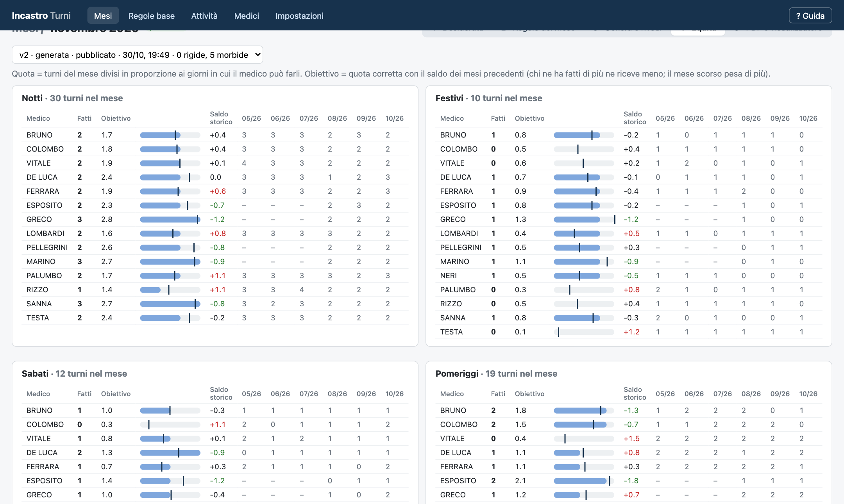Click RIZZO's progress bar in Notti table

click(170, 290)
